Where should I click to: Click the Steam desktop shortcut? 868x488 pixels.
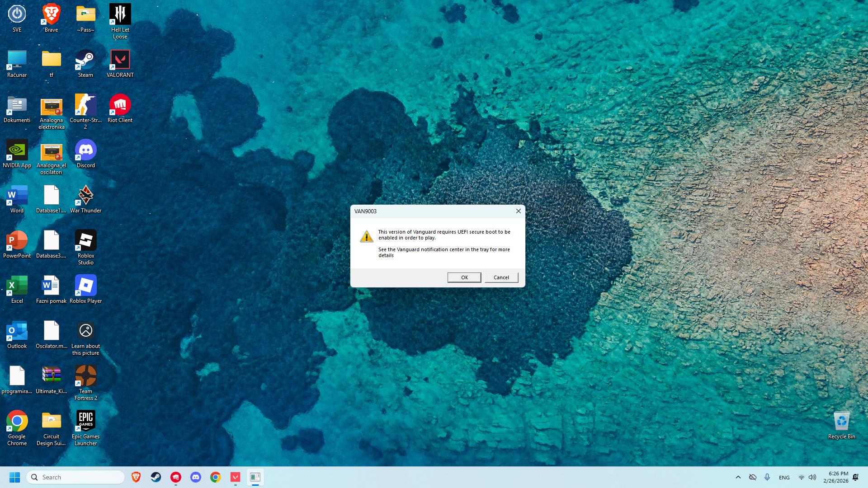pos(85,64)
